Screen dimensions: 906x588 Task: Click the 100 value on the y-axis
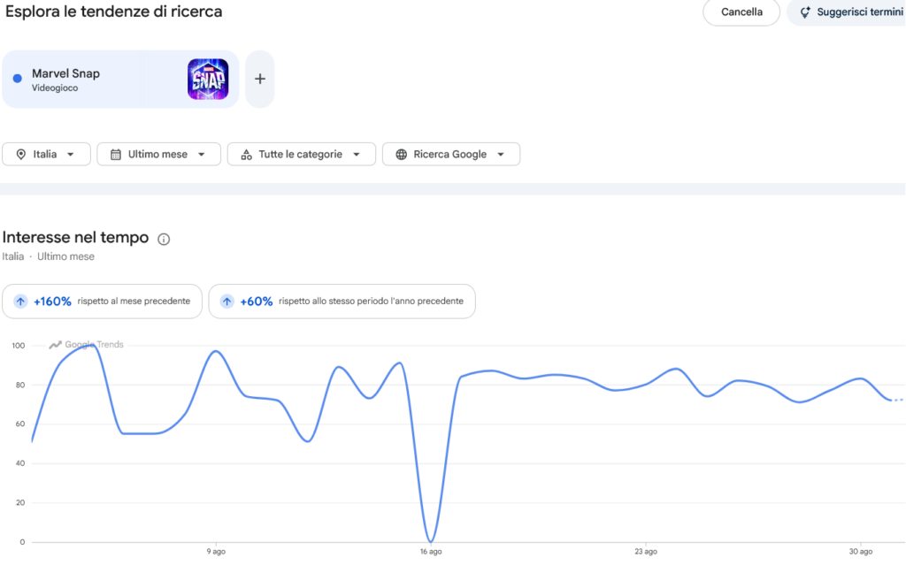[19, 346]
